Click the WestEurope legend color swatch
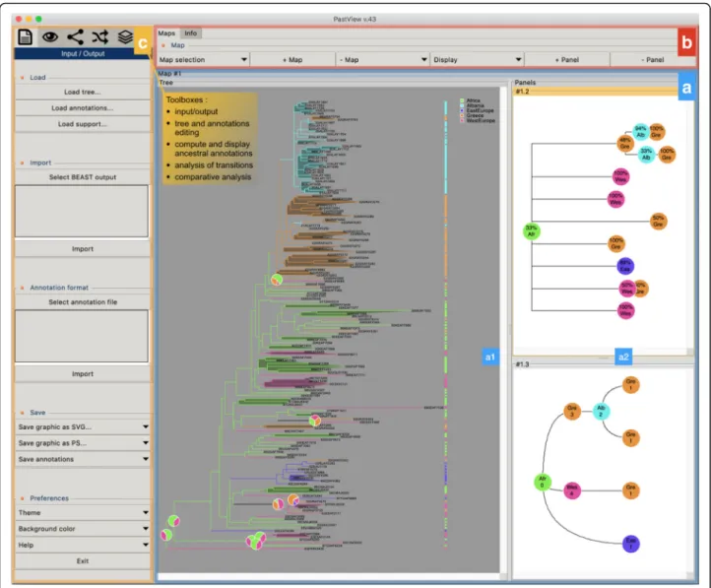Image resolution: width=711 pixels, height=588 pixels. pyautogui.click(x=462, y=120)
